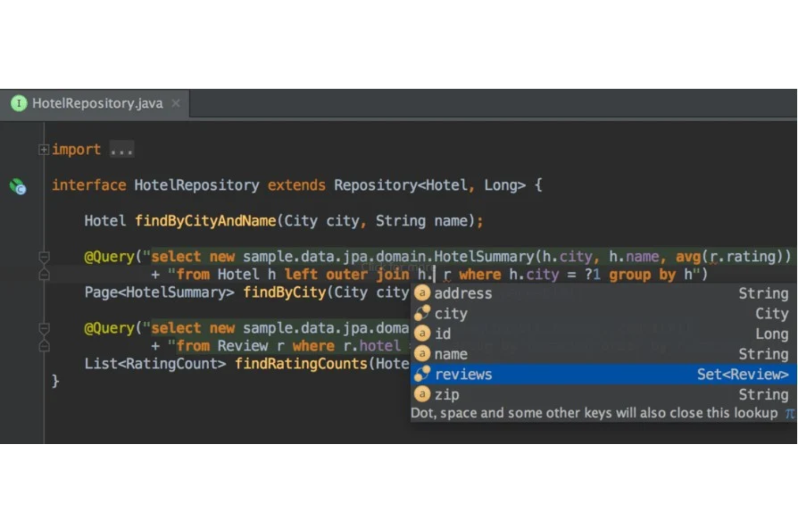
Task: Click the interface icon on HotelRepository.java tab
Action: pyautogui.click(x=19, y=103)
